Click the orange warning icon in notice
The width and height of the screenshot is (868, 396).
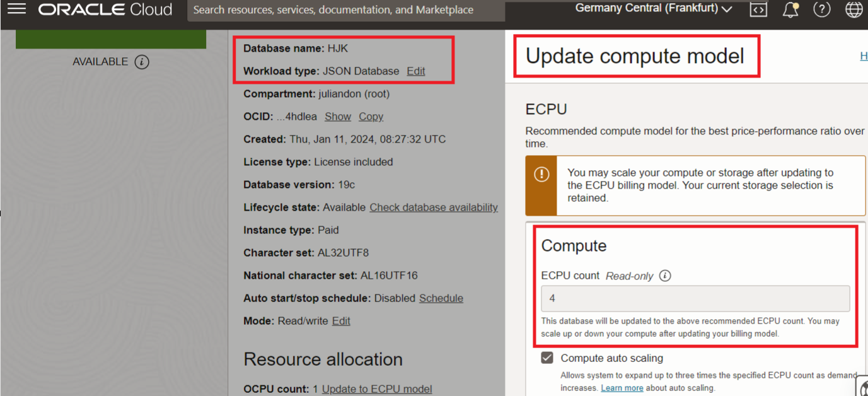click(541, 175)
